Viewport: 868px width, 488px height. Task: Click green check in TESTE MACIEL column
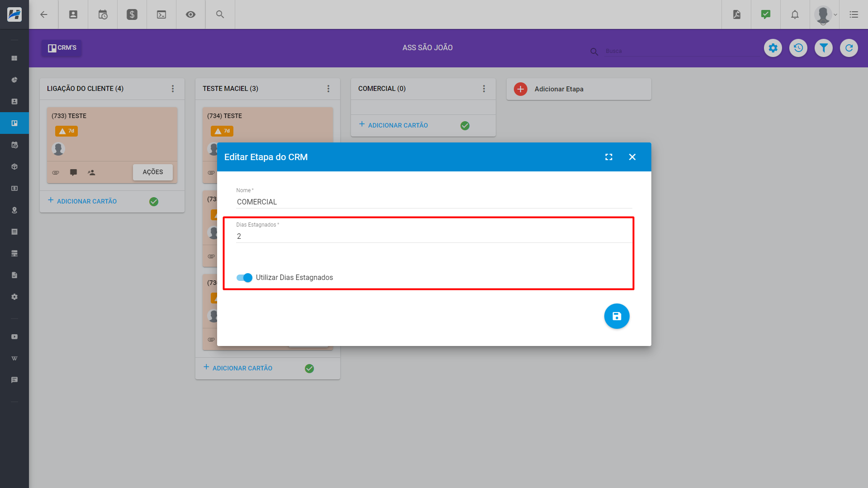[x=309, y=369]
